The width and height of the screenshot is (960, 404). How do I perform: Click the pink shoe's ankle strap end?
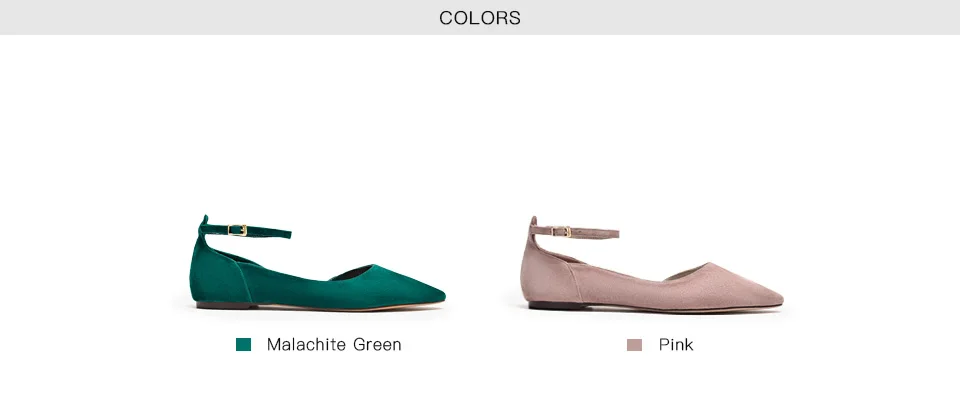point(610,233)
